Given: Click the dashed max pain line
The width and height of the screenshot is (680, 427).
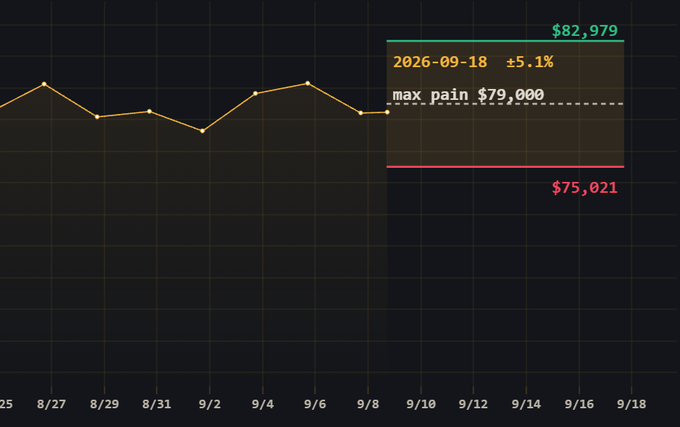Looking at the screenshot, I should click(505, 104).
